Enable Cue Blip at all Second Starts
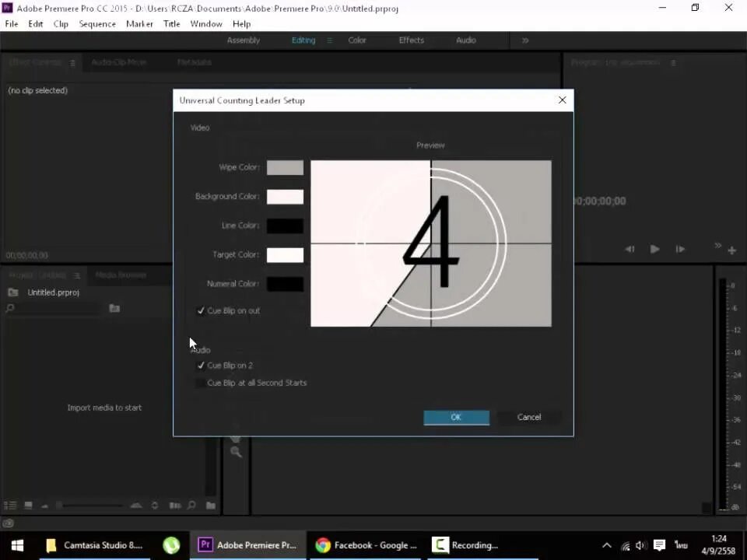Image resolution: width=747 pixels, height=560 pixels. [201, 383]
